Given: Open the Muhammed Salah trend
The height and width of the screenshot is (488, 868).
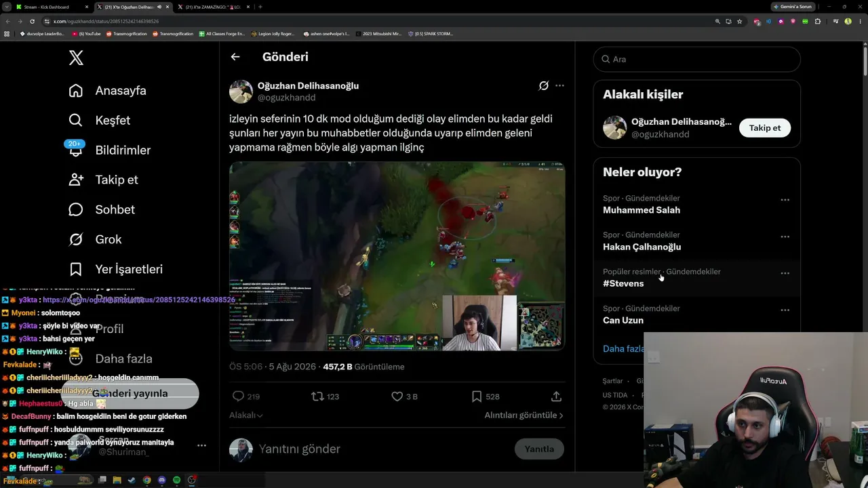Looking at the screenshot, I should point(642,210).
